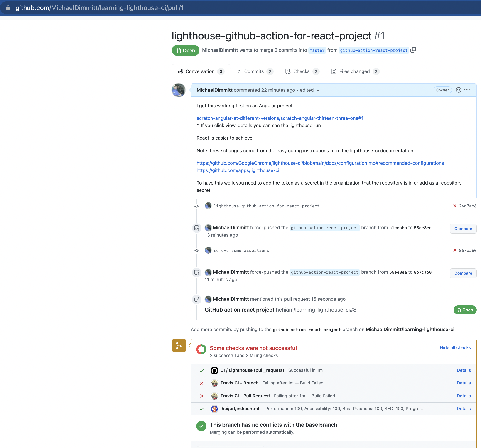Open the emoji reaction smiley icon

(x=459, y=90)
